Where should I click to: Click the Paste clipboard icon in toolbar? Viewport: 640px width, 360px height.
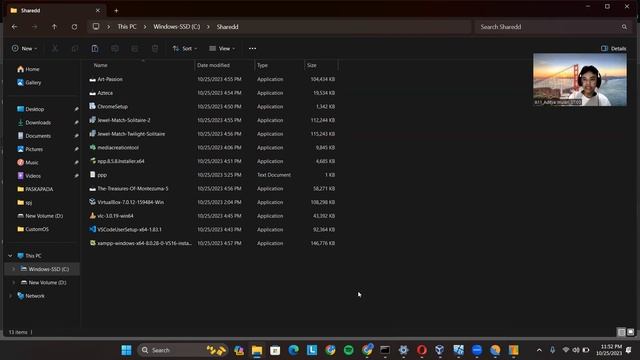click(95, 49)
